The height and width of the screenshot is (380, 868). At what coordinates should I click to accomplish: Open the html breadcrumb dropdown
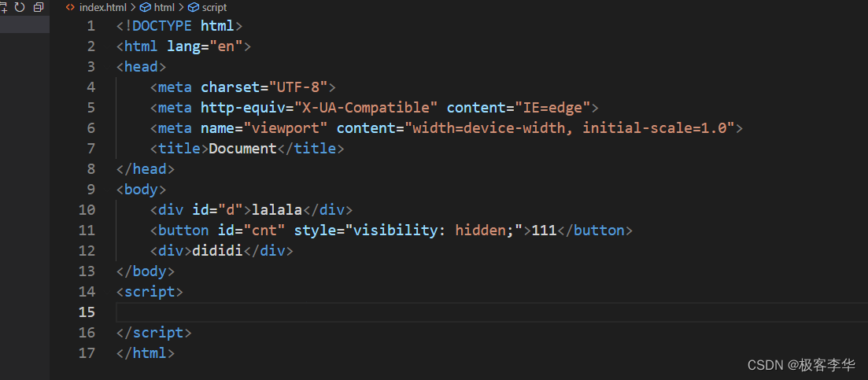pos(164,7)
